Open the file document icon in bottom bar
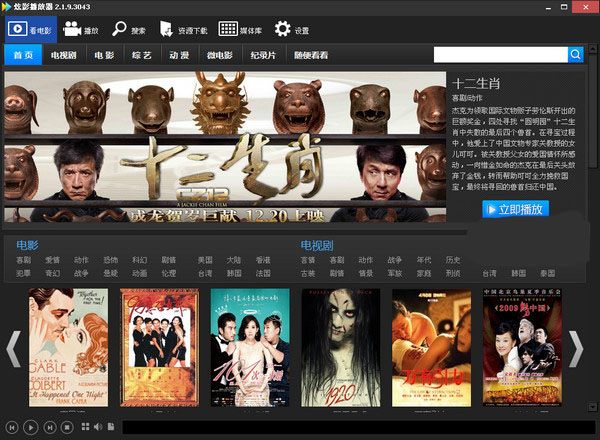 (111, 427)
